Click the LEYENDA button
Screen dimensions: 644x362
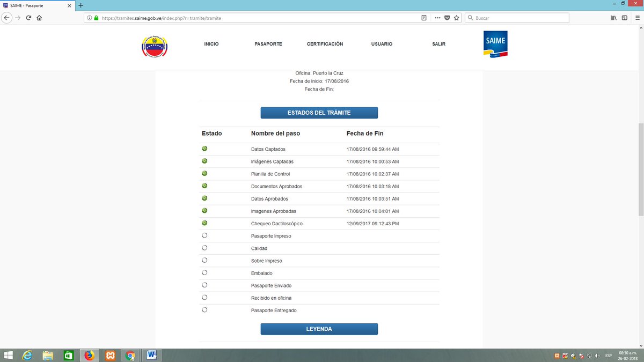pyautogui.click(x=319, y=329)
